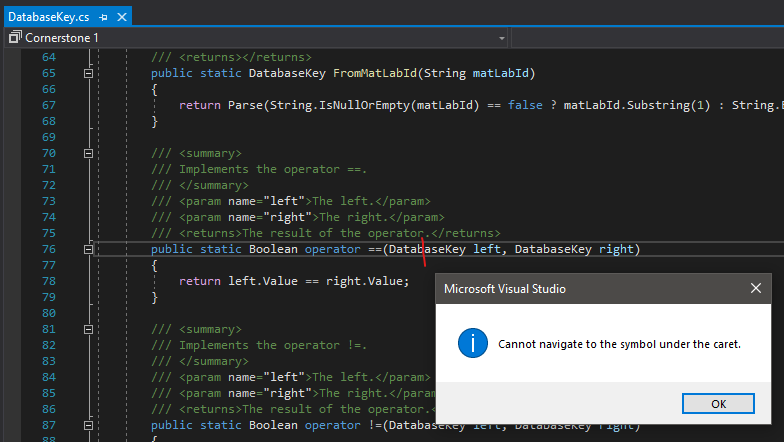Click line number 67 in the gutter

click(49, 106)
